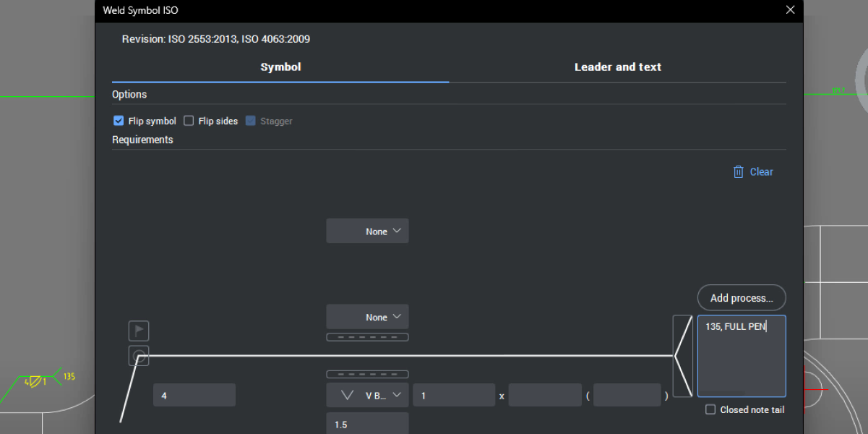The image size is (868, 434).
Task: Click the weld size field containing 4
Action: [194, 396]
